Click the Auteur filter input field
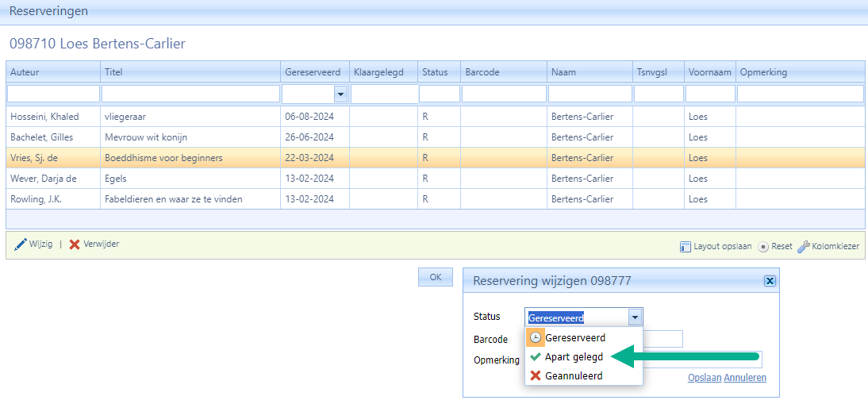The image size is (868, 404). click(x=54, y=94)
